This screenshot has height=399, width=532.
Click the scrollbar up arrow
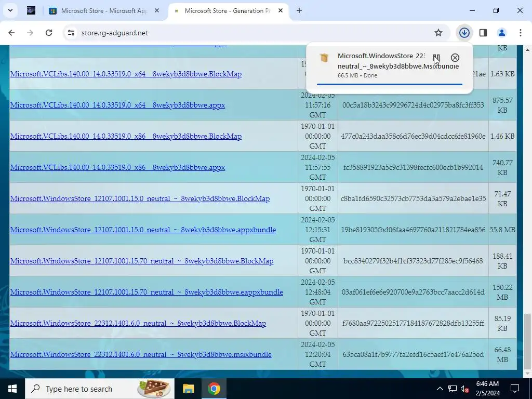click(x=527, y=50)
